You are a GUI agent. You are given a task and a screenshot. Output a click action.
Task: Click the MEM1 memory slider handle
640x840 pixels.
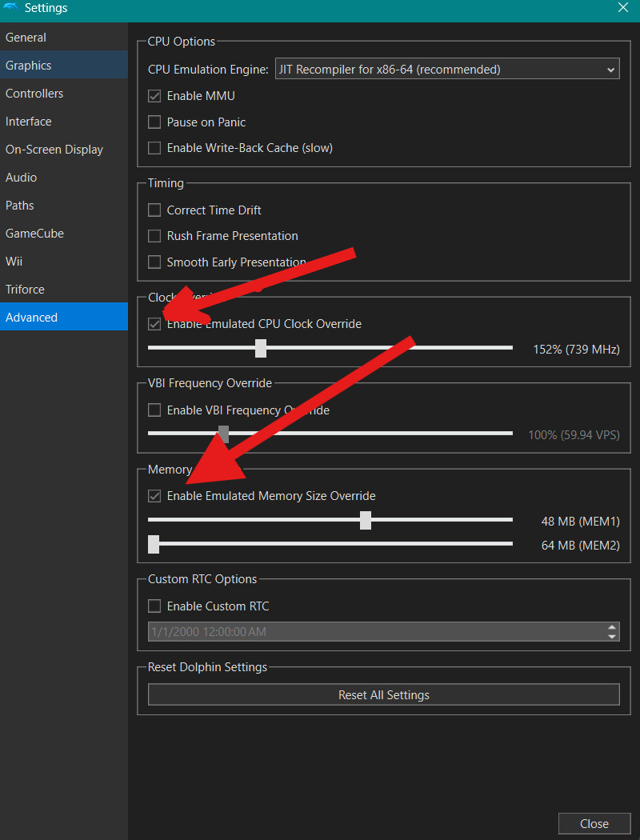coord(366,520)
